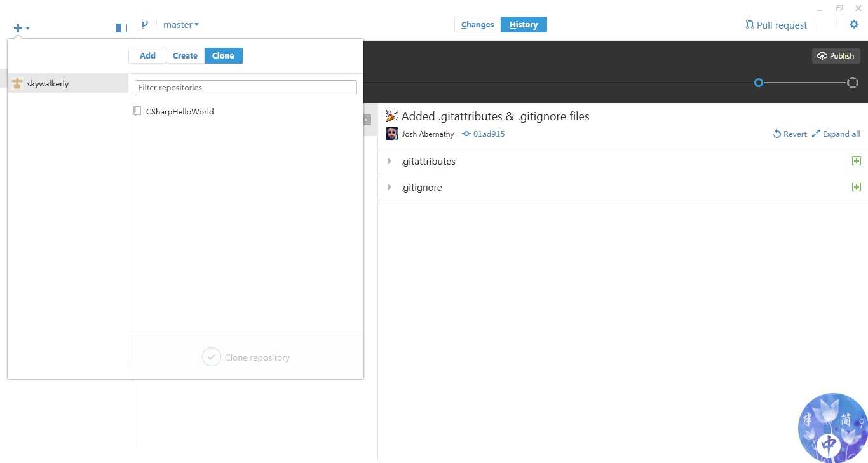Click the input method 中 floating icon
Image resolution: width=868 pixels, height=463 pixels.
pos(830,445)
